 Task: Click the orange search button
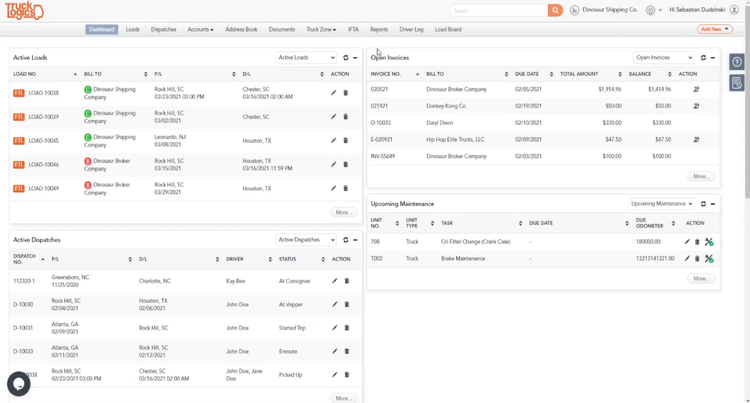tap(555, 10)
